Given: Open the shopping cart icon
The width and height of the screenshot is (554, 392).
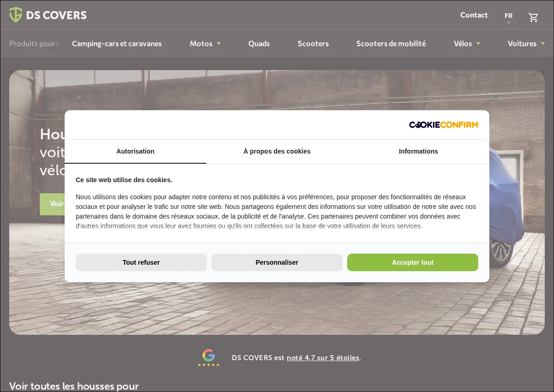Looking at the screenshot, I should pyautogui.click(x=533, y=18).
